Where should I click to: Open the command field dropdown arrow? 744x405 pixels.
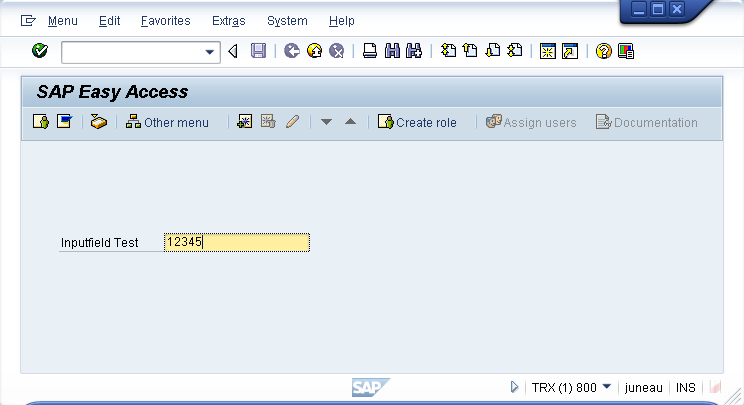coord(209,52)
